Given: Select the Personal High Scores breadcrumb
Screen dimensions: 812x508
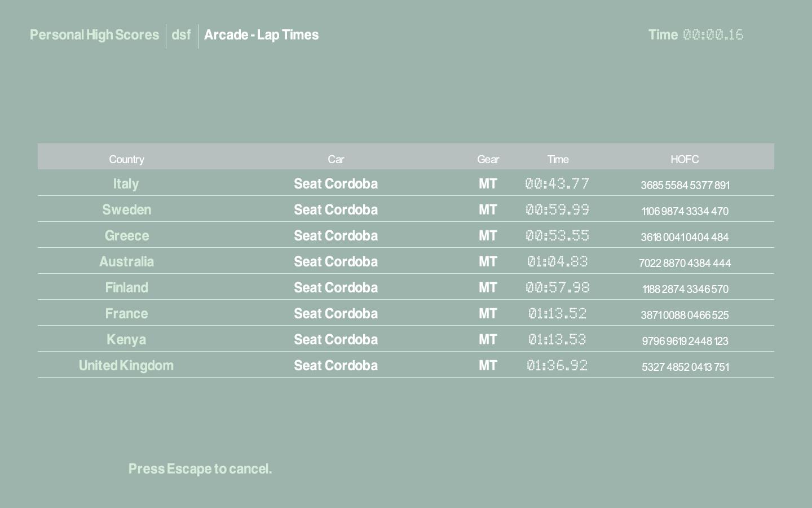Looking at the screenshot, I should tap(94, 35).
